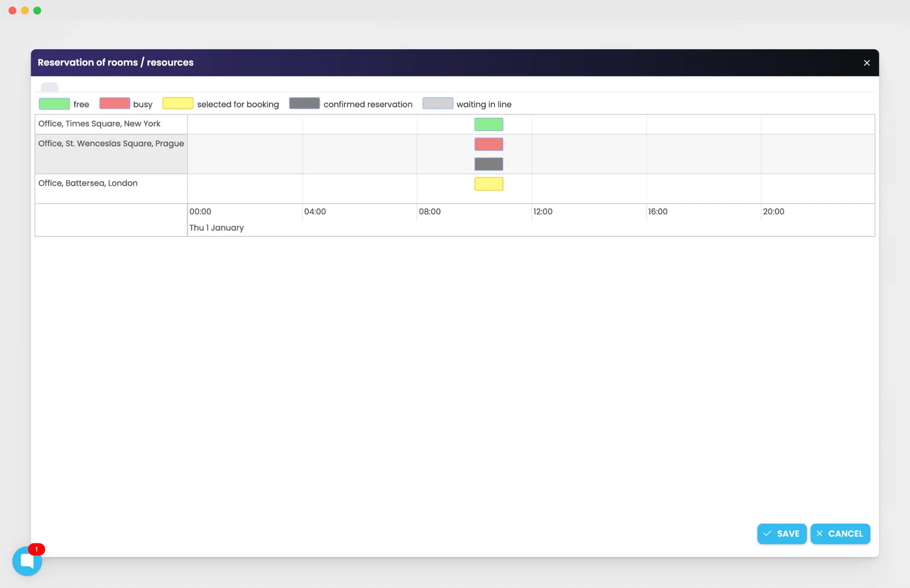This screenshot has height=588, width=910.
Task: Click the unread message notification badge
Action: tap(36, 549)
